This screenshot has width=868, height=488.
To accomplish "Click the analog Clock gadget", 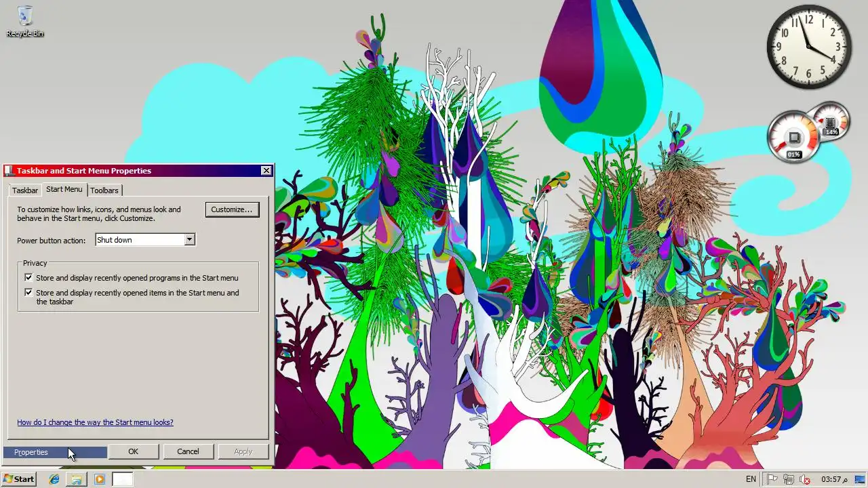I will (809, 47).
